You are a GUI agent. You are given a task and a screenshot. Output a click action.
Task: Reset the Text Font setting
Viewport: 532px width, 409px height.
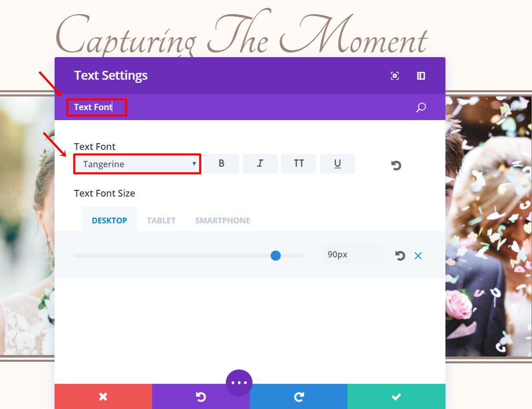click(396, 165)
